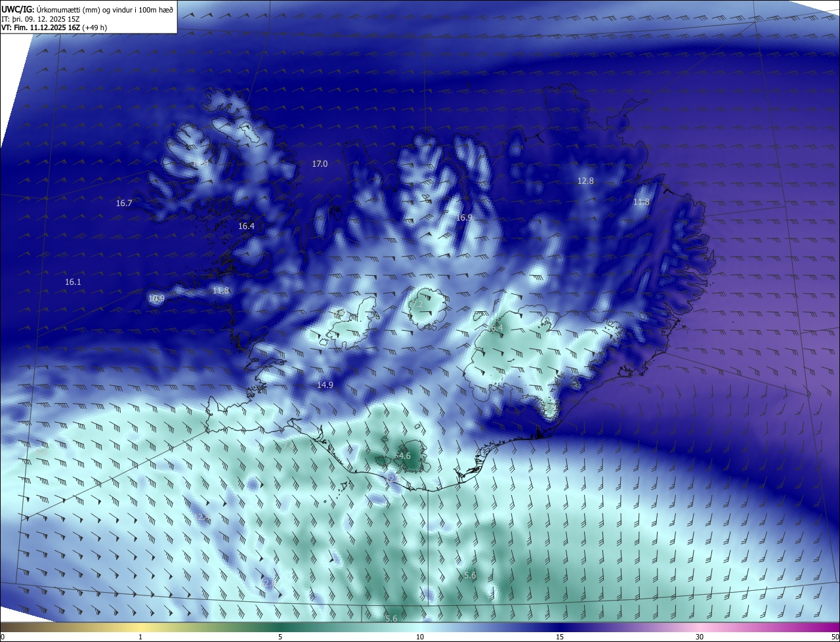Click the 7.2 value inside the glacier outline

click(x=417, y=304)
